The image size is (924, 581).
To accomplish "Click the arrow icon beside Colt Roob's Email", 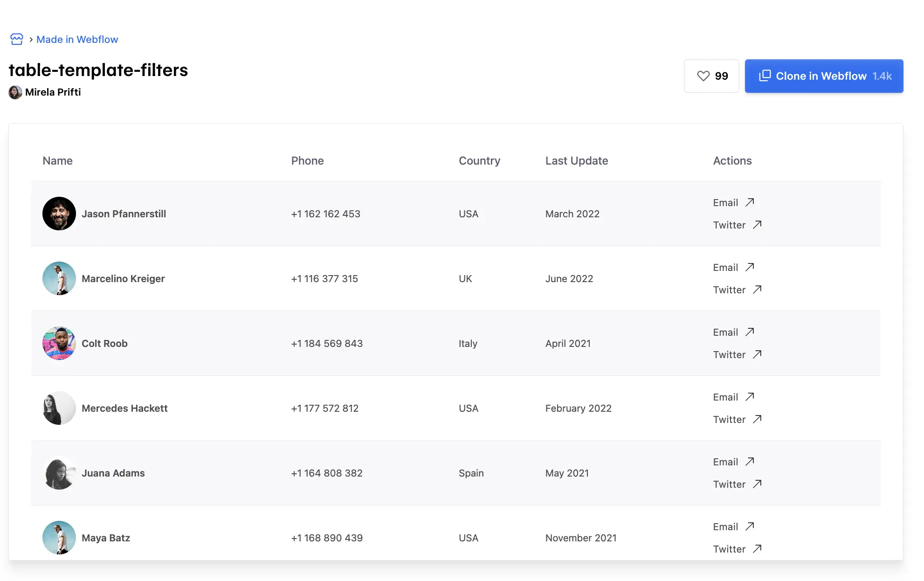I will [750, 332].
